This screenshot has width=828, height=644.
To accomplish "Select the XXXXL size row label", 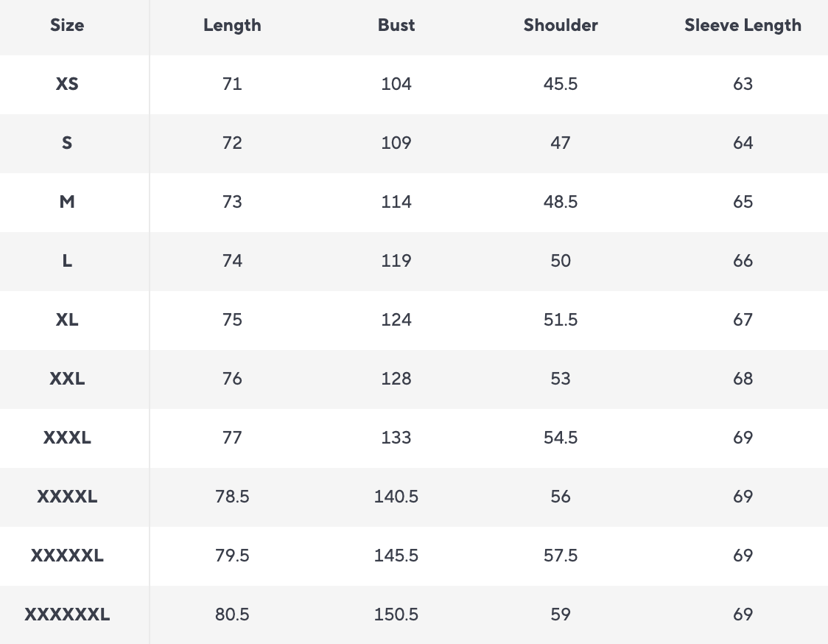I will (x=67, y=497).
